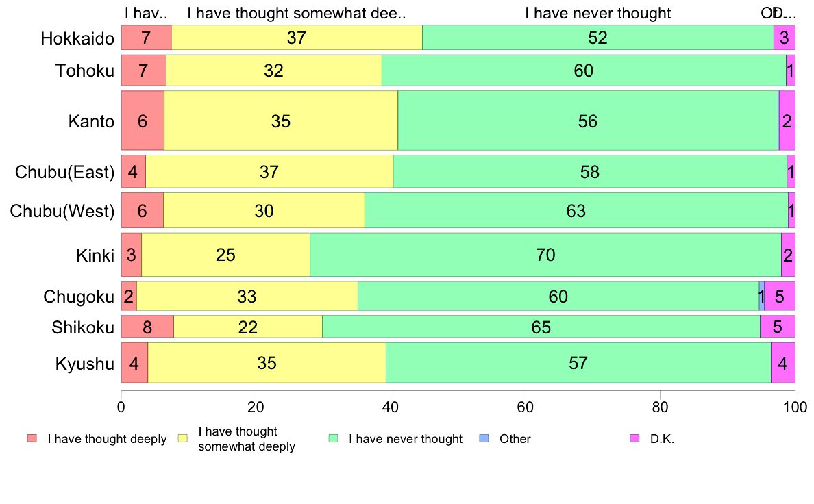The height and width of the screenshot is (504, 814).
Task: Click the 'I have never thought' column header
Action: coord(598,13)
